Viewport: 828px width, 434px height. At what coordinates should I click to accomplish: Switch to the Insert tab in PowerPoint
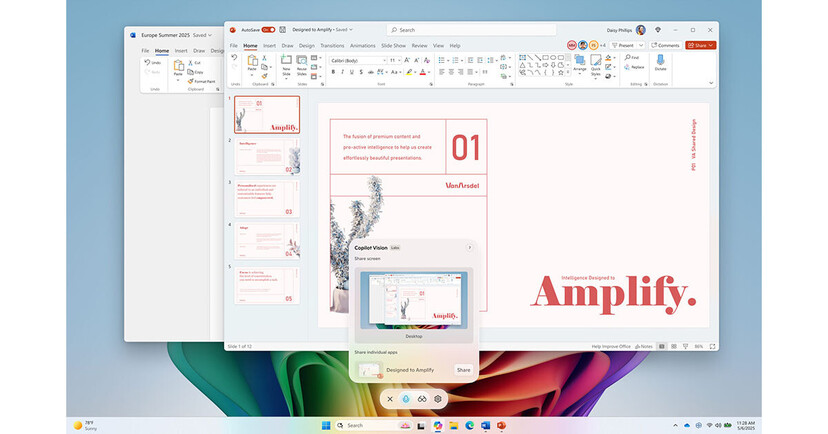(269, 46)
